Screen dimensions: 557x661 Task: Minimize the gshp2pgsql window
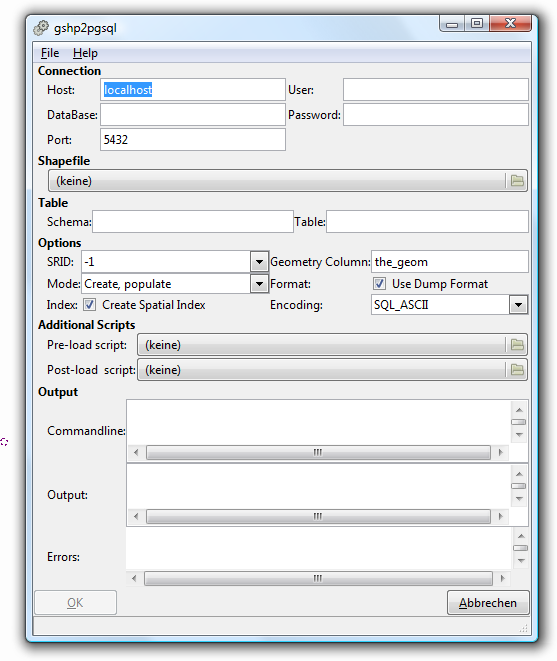pos(452,24)
